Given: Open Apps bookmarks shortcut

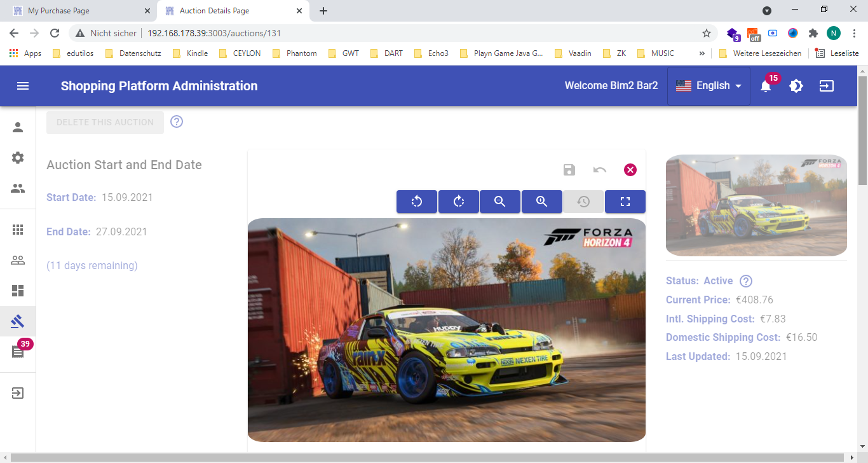Looking at the screenshot, I should pyautogui.click(x=25, y=53).
